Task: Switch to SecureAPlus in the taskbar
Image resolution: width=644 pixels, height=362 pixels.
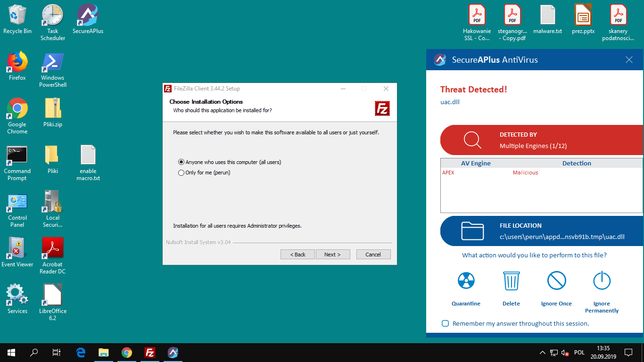Action: coord(173,352)
